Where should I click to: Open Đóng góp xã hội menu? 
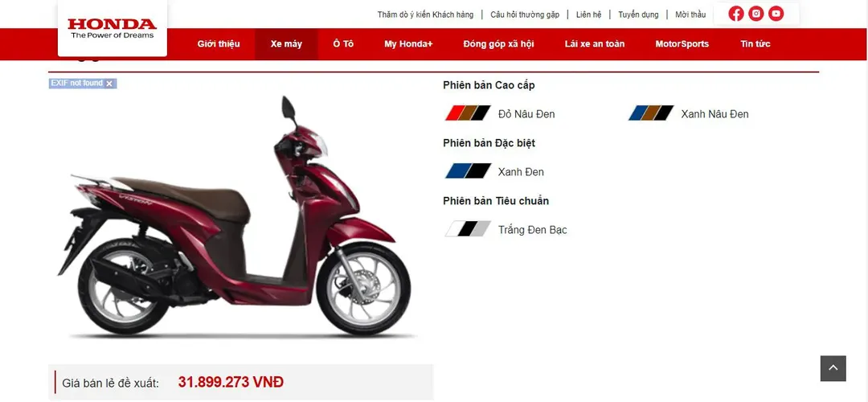click(499, 44)
